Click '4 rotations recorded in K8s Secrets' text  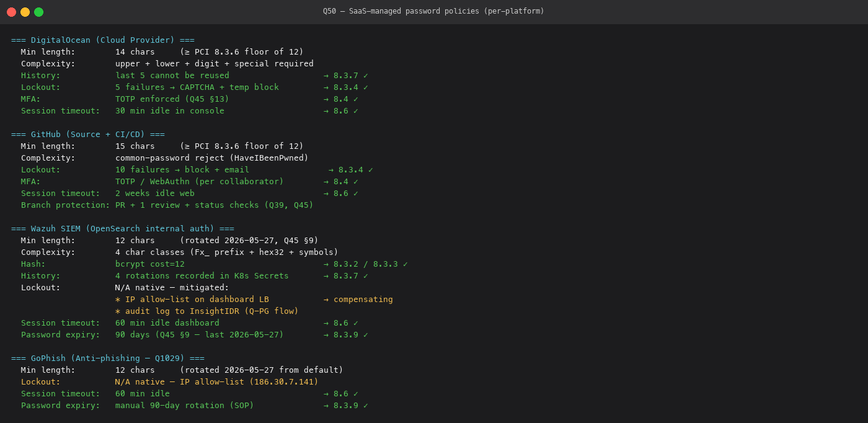(202, 275)
